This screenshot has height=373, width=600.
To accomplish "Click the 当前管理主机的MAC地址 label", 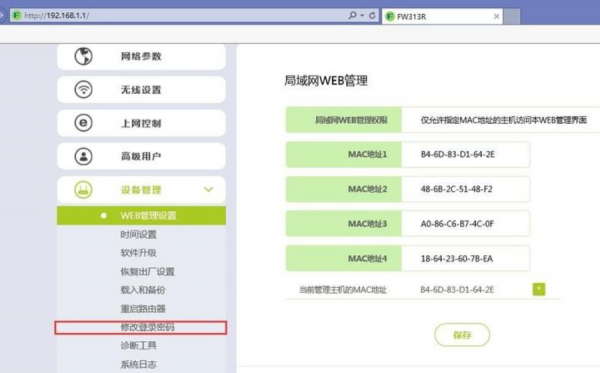I will (x=342, y=290).
